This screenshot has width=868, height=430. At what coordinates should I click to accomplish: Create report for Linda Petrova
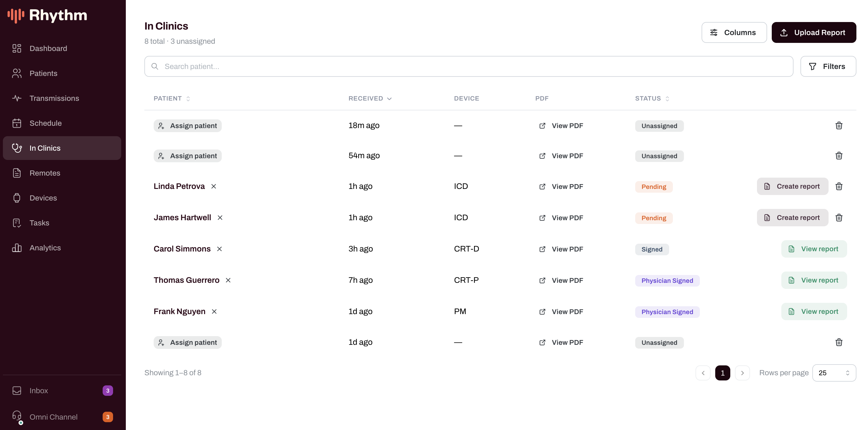tap(792, 186)
